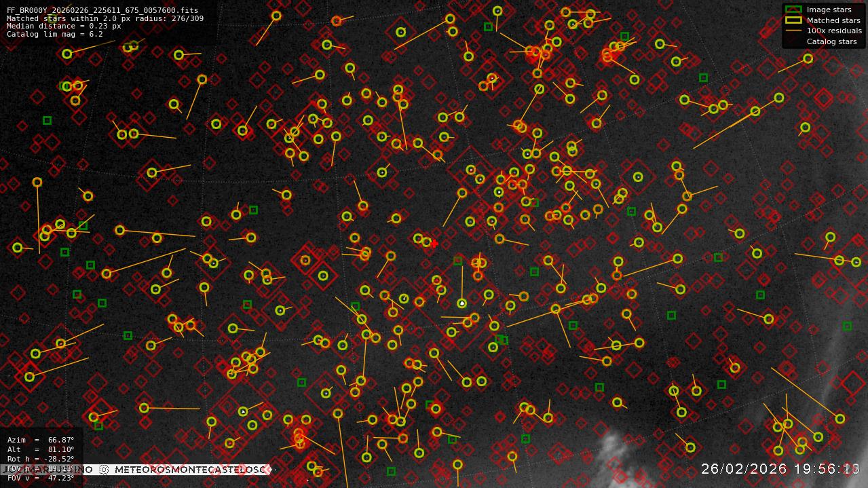The width and height of the screenshot is (868, 488).
Task: Click the METEOROSMONTECASTELOSC camera caption
Action: point(192,470)
